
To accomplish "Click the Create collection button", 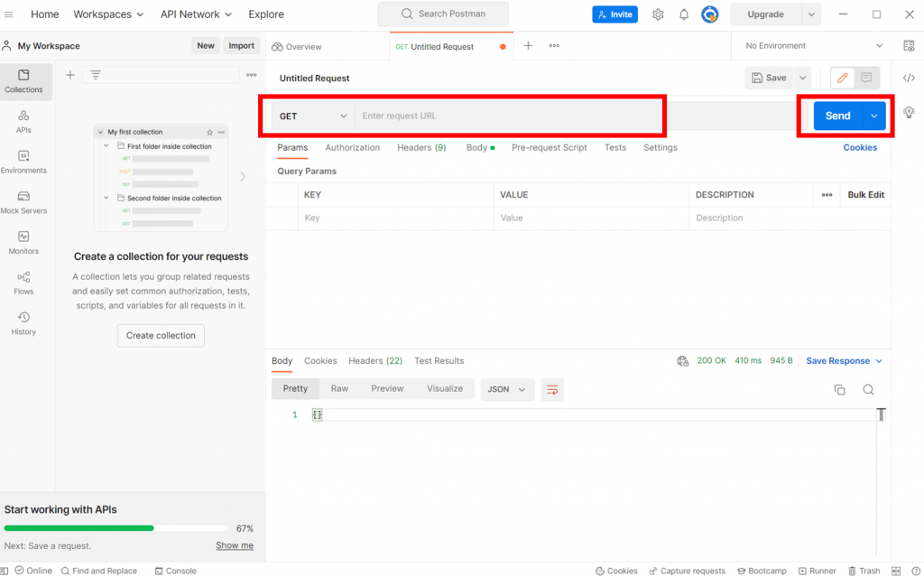I will point(161,336).
